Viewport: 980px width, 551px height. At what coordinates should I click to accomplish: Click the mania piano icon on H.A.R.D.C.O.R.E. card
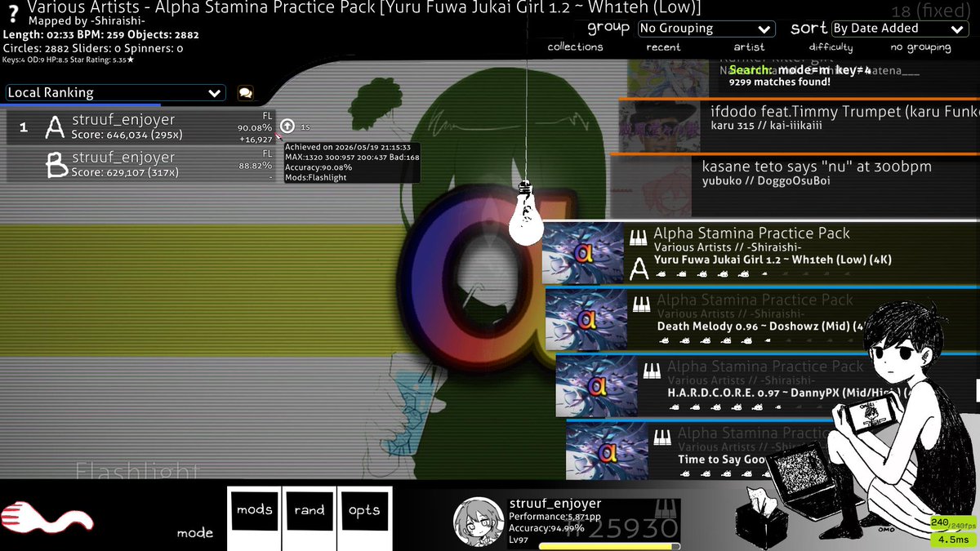pyautogui.click(x=653, y=370)
